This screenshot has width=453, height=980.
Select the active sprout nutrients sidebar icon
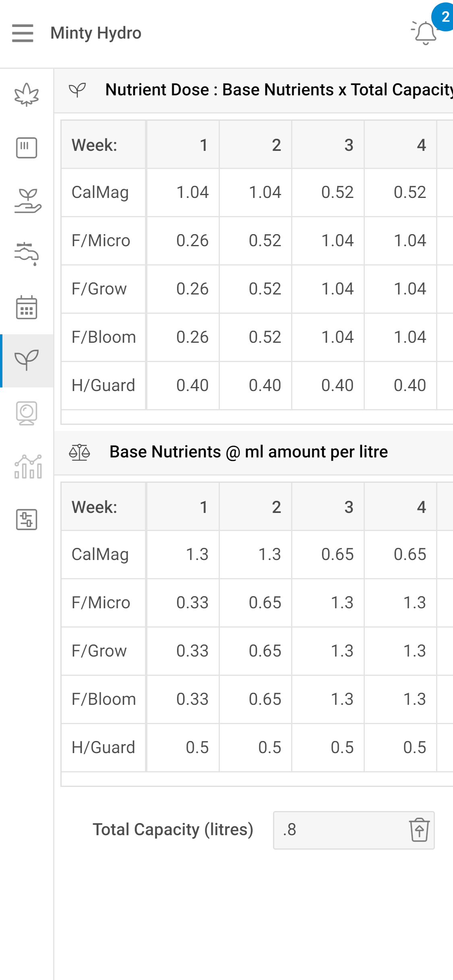pyautogui.click(x=27, y=360)
